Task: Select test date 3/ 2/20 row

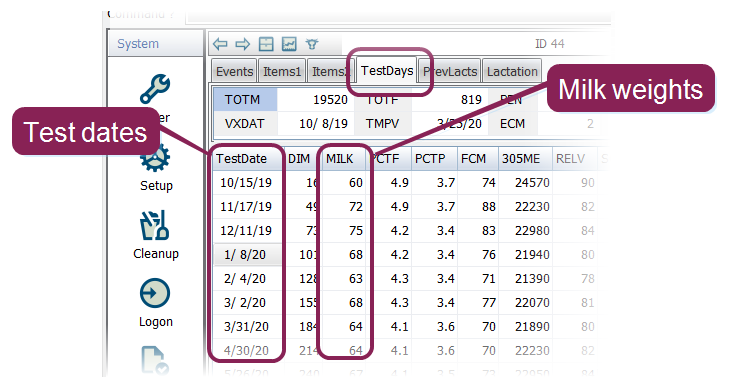Action: [246, 303]
